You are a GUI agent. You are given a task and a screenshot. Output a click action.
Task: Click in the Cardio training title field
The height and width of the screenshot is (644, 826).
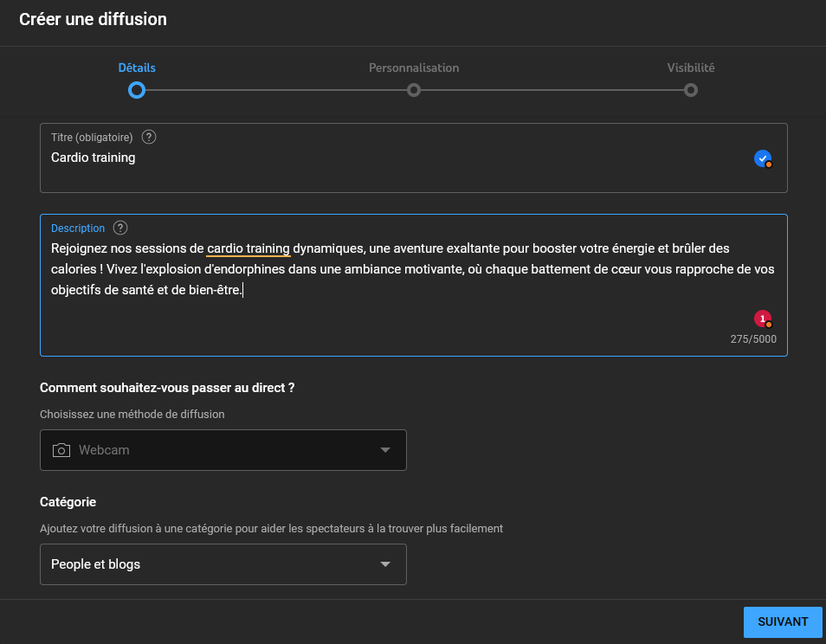tap(414, 158)
